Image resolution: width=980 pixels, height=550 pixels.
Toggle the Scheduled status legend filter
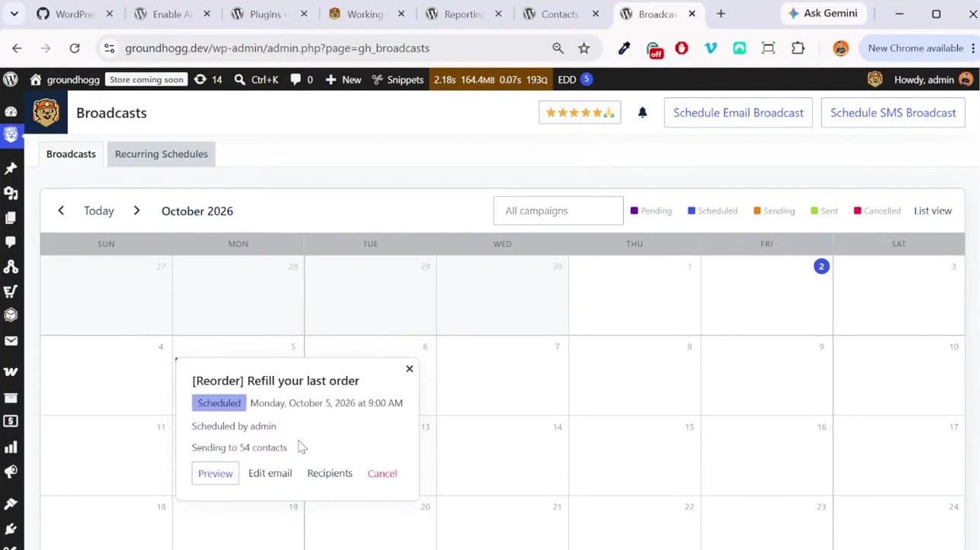[x=713, y=210]
